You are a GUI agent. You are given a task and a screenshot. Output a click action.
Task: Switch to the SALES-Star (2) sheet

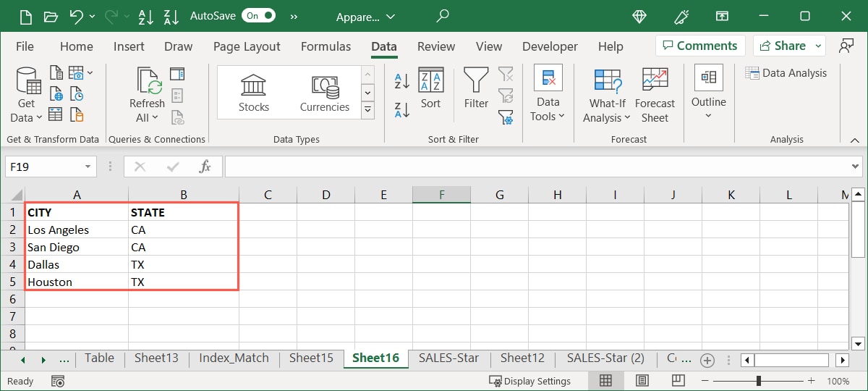click(x=605, y=358)
